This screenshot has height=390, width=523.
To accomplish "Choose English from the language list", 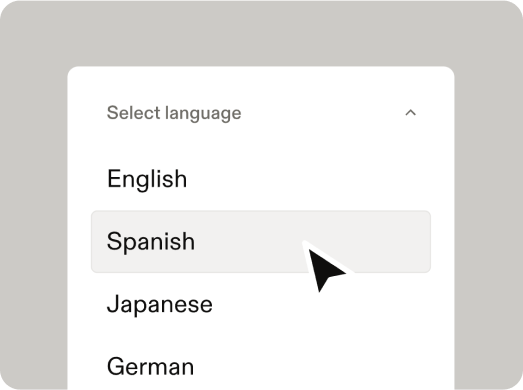I will pyautogui.click(x=261, y=179).
